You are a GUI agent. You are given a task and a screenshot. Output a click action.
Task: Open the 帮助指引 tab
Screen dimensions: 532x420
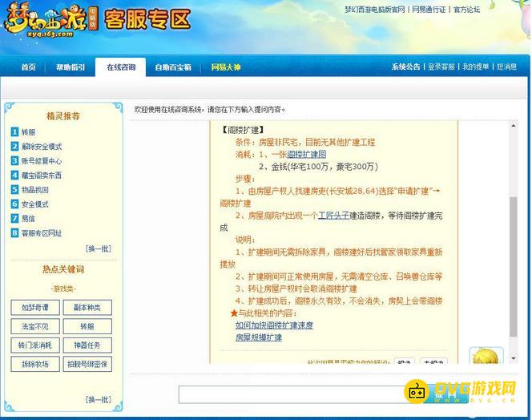point(70,67)
